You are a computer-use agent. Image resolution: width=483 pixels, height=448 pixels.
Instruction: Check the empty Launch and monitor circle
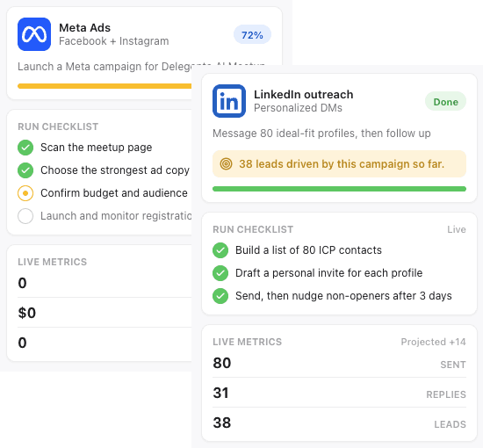click(25, 216)
